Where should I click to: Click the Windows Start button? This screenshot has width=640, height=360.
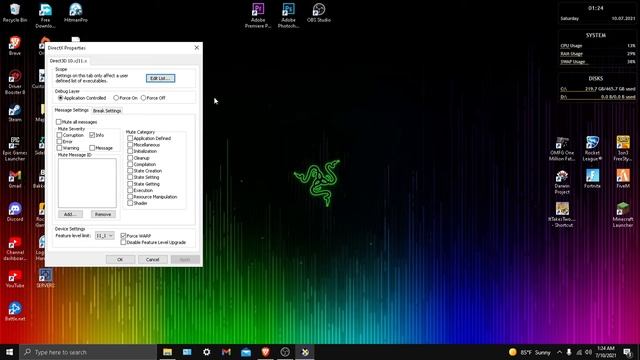tap(9, 352)
